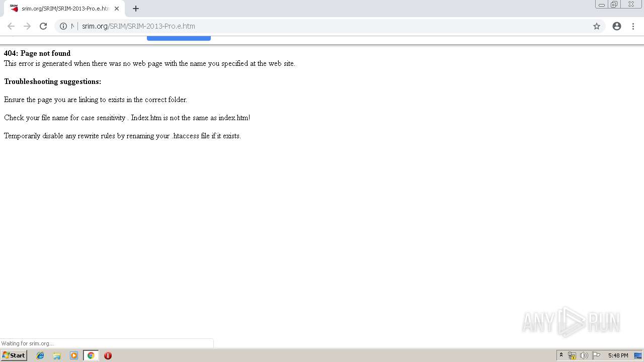Image resolution: width=644 pixels, height=362 pixels.
Task: Open Windows Explorer folder icon in taskbar
Action: tap(57, 355)
